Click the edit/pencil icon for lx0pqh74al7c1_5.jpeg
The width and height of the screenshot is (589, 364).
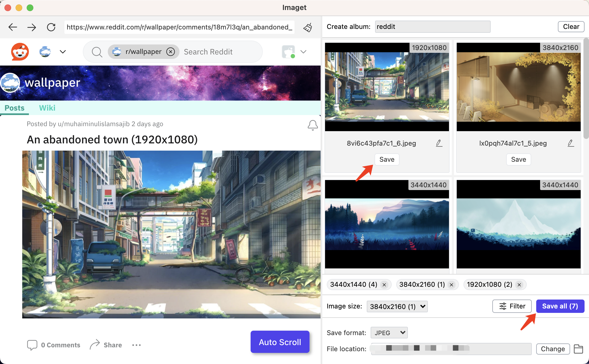pyautogui.click(x=571, y=143)
